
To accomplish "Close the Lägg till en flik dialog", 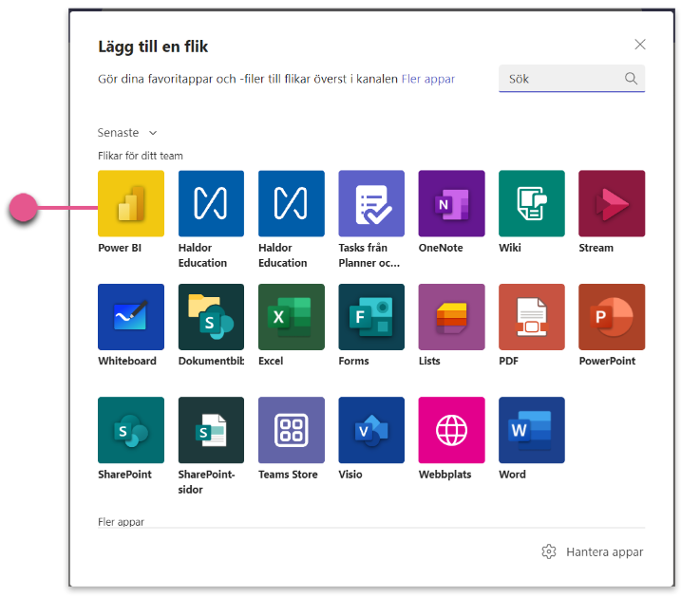I will point(640,45).
